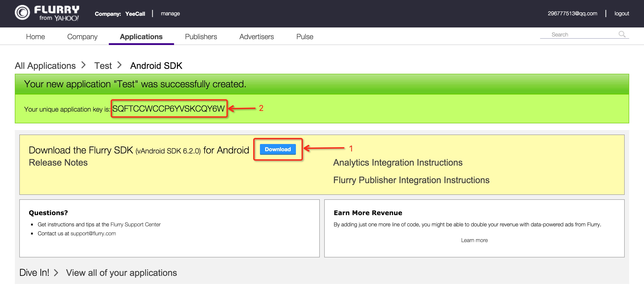
Task: Open Flurry Publisher Integration Instructions
Action: pos(411,180)
